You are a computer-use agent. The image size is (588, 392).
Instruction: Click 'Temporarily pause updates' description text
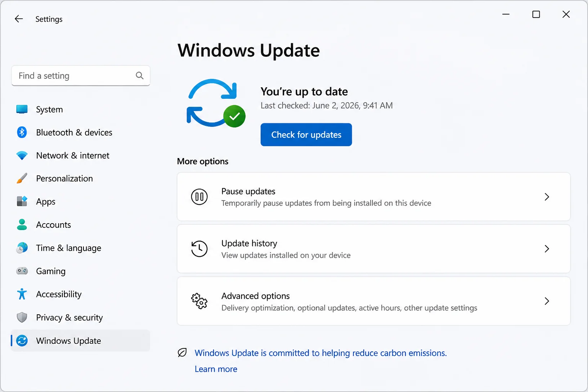326,203
